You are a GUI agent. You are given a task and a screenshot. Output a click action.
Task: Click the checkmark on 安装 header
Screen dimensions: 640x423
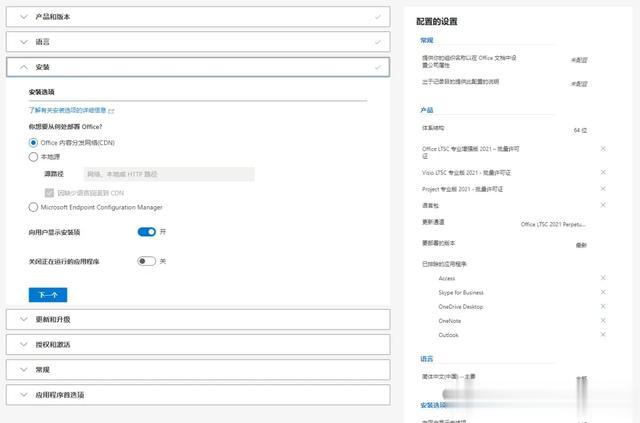378,67
